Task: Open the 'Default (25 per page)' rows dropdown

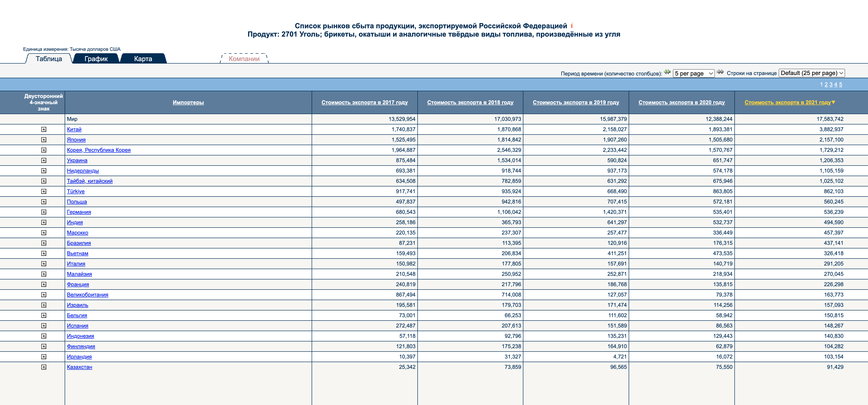Action: tap(812, 73)
